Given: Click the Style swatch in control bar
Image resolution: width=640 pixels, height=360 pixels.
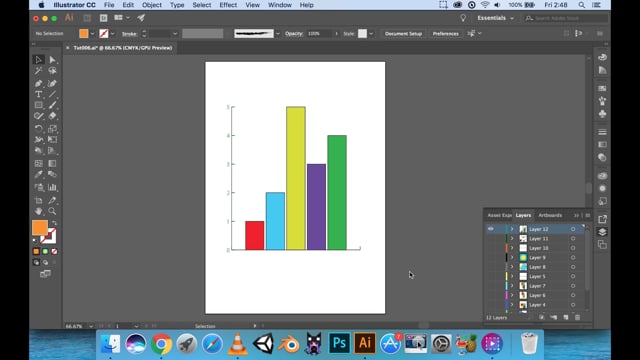Looking at the screenshot, I should [362, 33].
